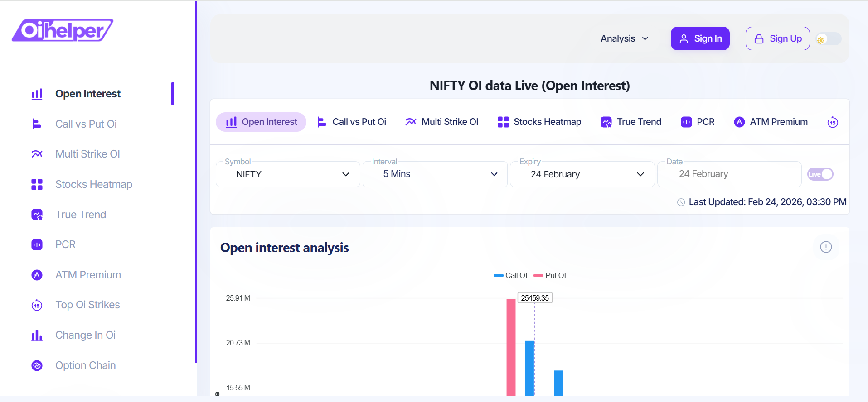Select Change In Oi bar chart icon
Screen dimensions: 868x402
click(x=37, y=335)
